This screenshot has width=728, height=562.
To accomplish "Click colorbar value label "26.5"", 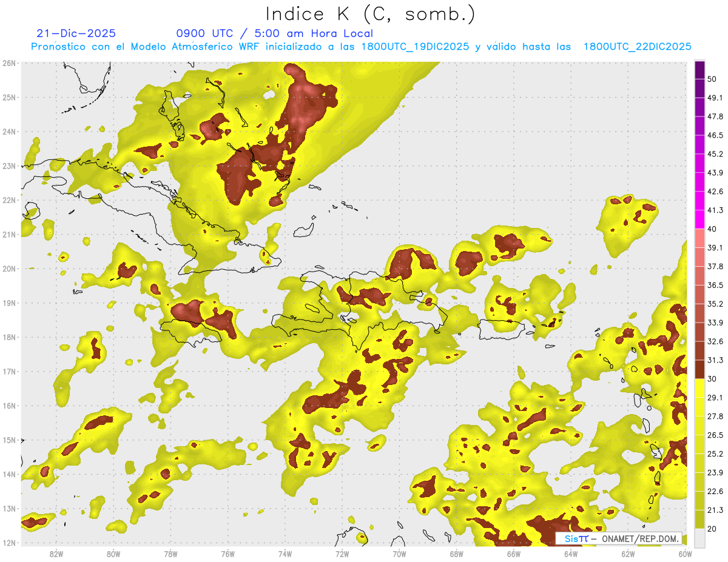I will (x=715, y=435).
